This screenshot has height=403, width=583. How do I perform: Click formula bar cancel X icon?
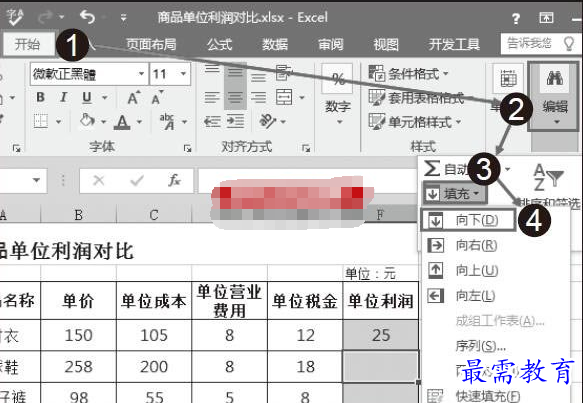[99, 181]
